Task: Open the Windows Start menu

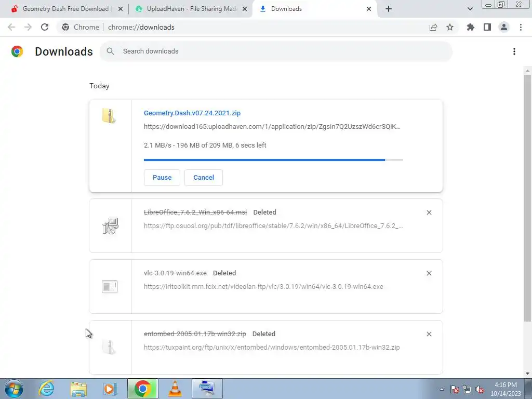Action: 14,389
